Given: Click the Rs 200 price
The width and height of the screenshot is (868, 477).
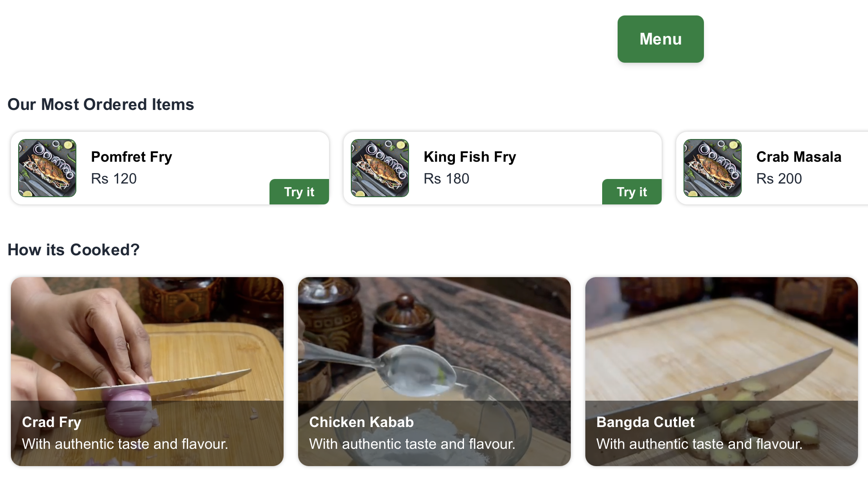Looking at the screenshot, I should click(779, 179).
